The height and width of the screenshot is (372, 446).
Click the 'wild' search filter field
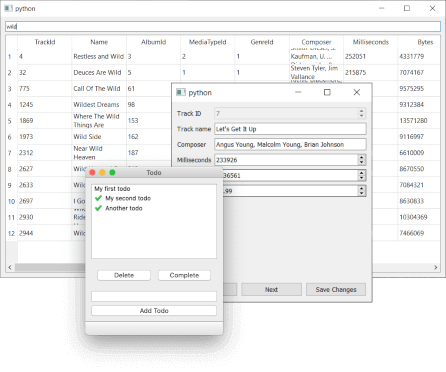(x=223, y=27)
